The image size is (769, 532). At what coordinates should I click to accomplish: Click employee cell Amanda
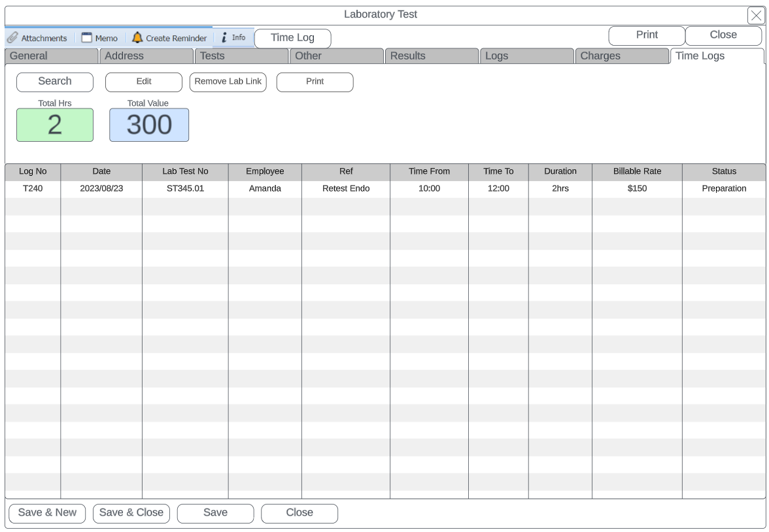pos(265,189)
